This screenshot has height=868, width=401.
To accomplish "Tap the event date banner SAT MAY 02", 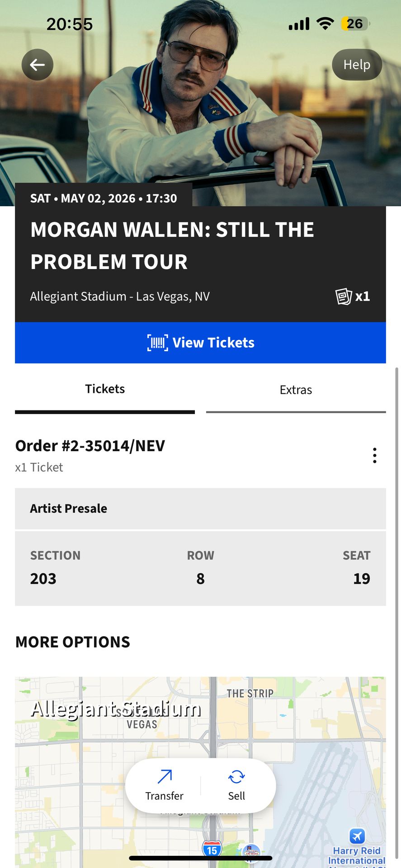I will point(104,198).
